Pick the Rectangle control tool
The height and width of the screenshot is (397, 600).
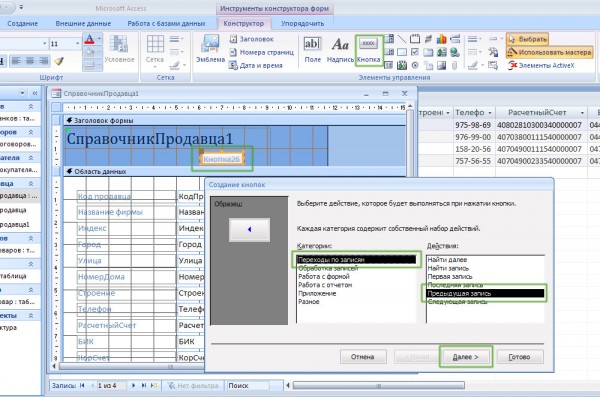402,52
